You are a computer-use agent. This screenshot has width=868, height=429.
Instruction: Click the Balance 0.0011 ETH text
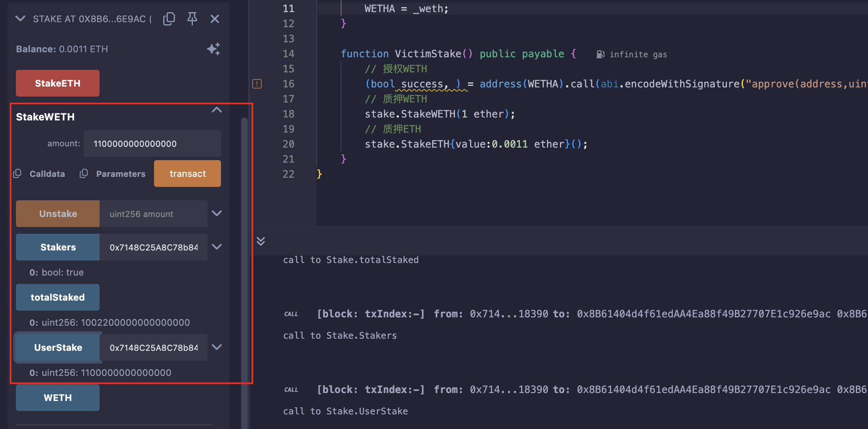tap(62, 49)
